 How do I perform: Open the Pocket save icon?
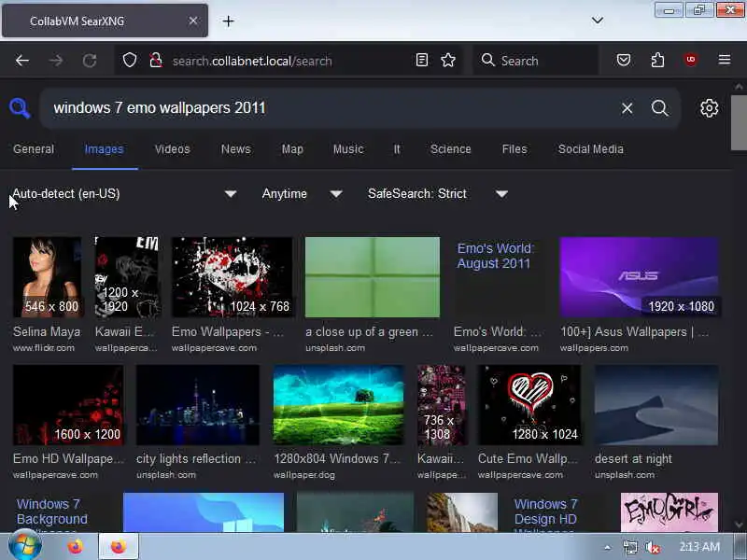tap(624, 60)
